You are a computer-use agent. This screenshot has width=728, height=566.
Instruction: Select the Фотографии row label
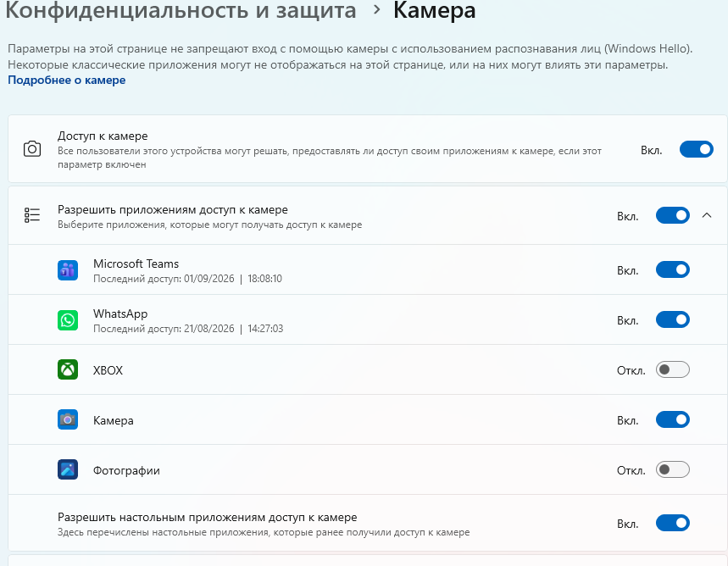(126, 471)
